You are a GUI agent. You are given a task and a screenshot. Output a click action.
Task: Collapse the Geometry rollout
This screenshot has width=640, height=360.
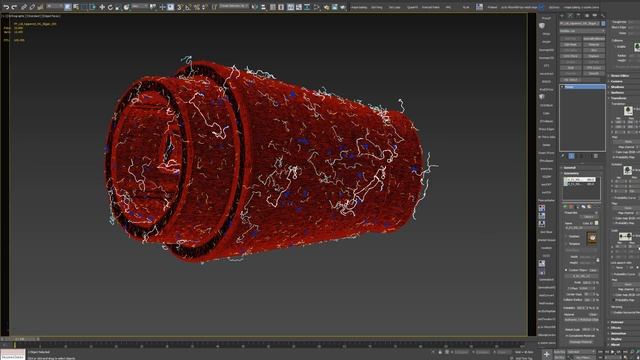pyautogui.click(x=582, y=173)
